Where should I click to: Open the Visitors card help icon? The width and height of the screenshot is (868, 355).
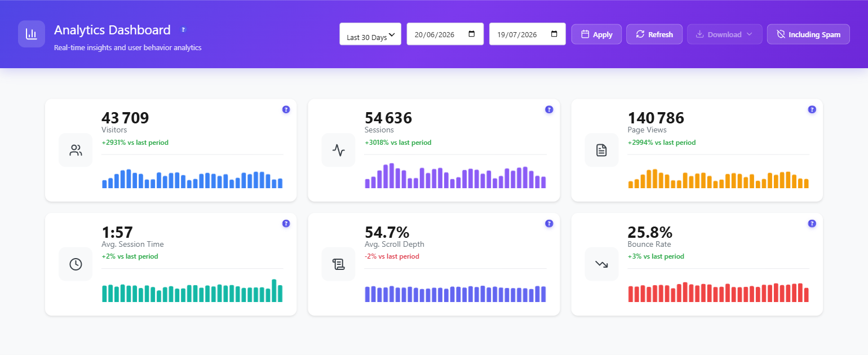[286, 109]
